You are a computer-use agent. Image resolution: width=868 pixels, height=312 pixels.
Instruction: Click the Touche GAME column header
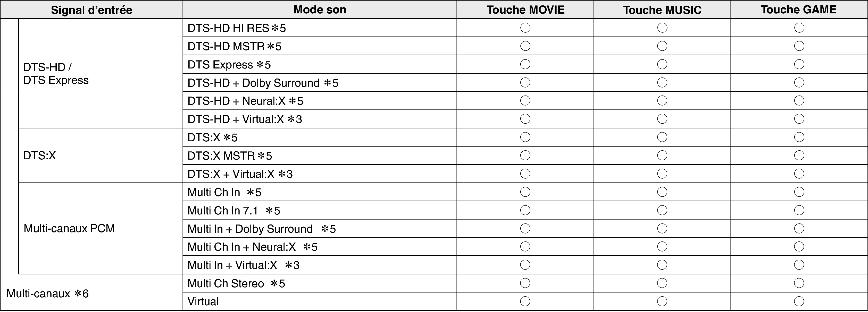pyautogui.click(x=799, y=10)
